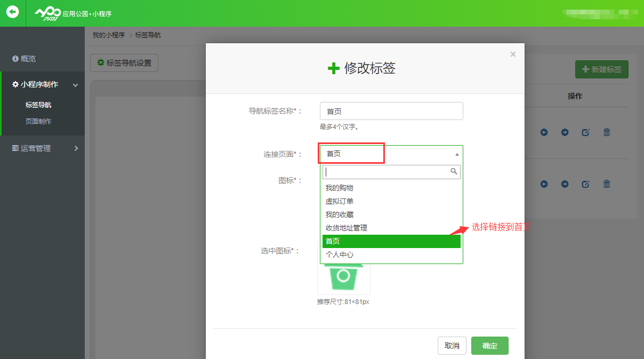Click the first row's move-right arrow icon
This screenshot has width=644, height=359.
565,132
